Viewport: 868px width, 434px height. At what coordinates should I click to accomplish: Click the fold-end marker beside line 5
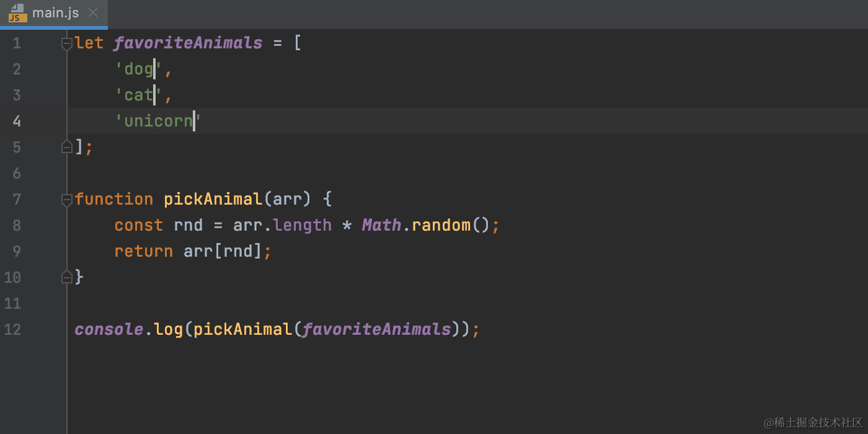(x=67, y=146)
